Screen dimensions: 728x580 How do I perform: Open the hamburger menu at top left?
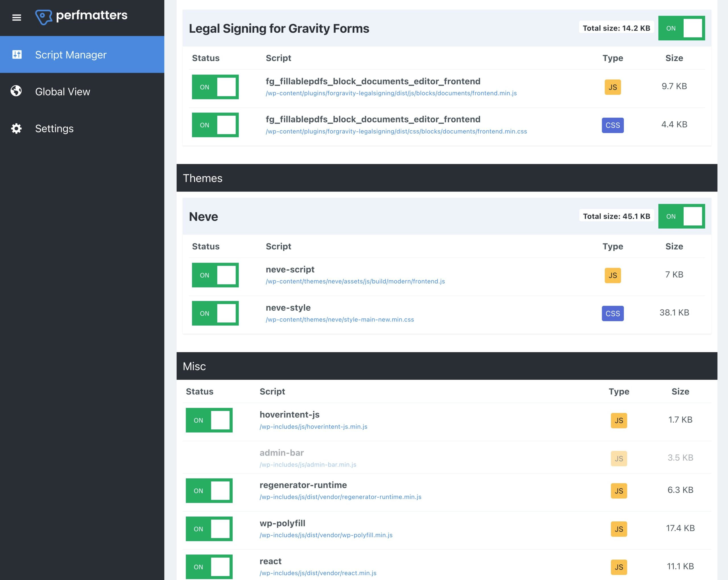pyautogui.click(x=16, y=17)
